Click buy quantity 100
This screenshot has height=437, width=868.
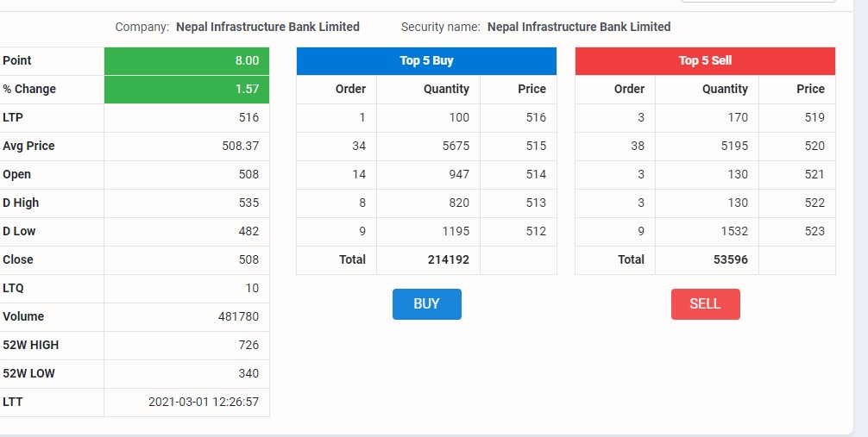pyautogui.click(x=459, y=117)
